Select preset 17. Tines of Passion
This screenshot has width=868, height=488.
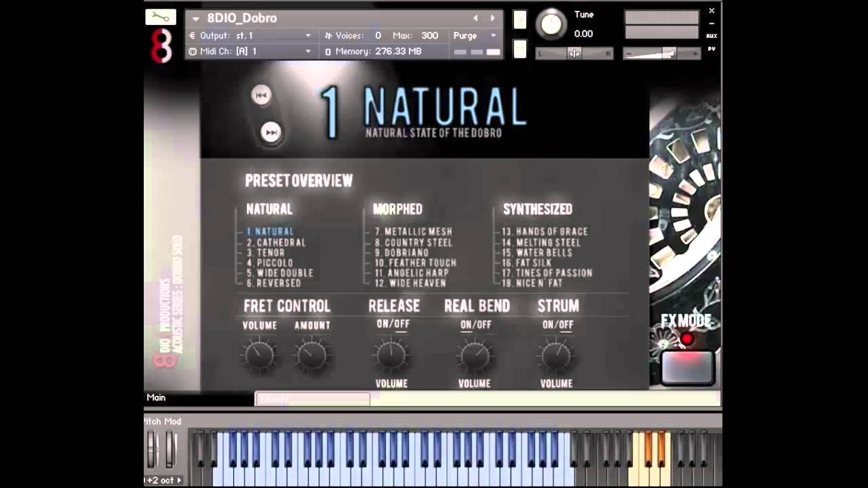coord(547,273)
